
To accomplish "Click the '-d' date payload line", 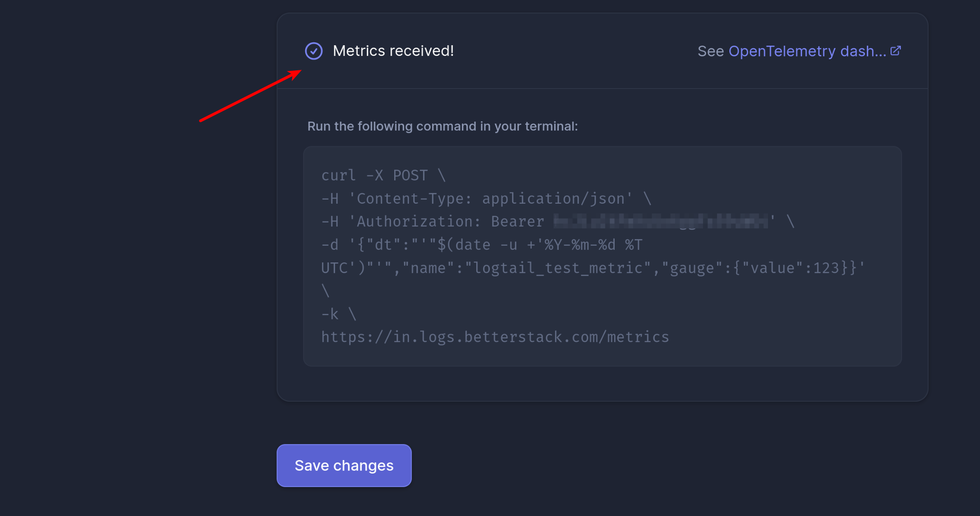I will pos(482,245).
